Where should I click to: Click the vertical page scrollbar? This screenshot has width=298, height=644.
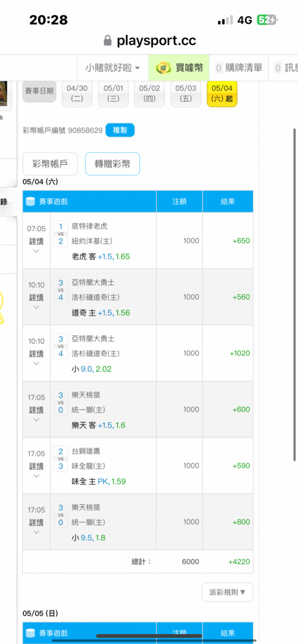pyautogui.click(x=295, y=295)
